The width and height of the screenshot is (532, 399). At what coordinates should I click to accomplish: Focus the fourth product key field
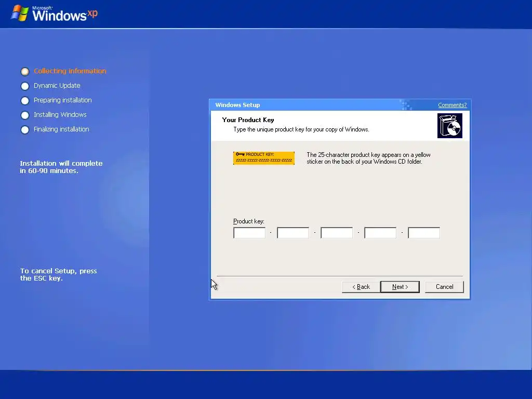coord(380,233)
